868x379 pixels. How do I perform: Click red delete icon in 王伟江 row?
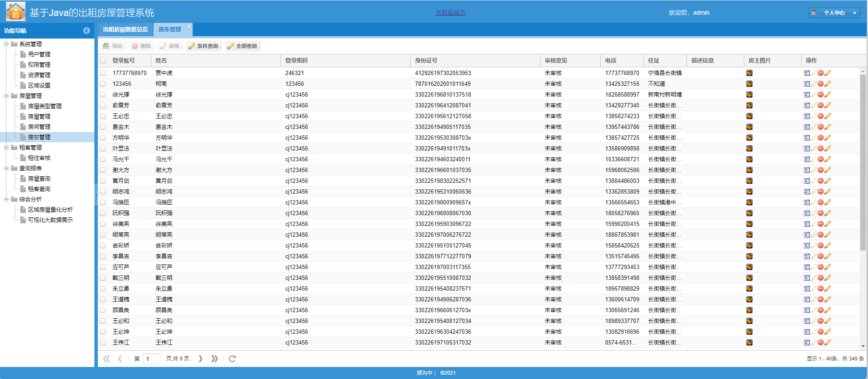(x=821, y=342)
